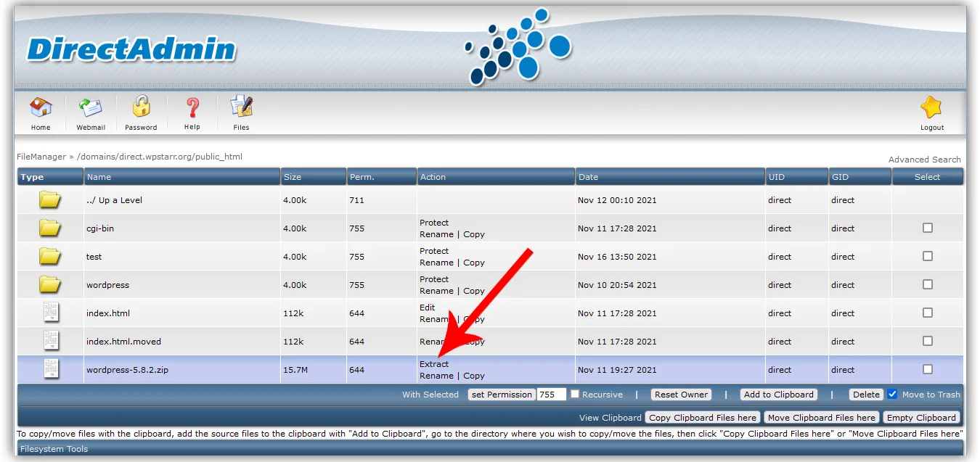Click Copy for test folder
Image resolution: width=980 pixels, height=462 pixels.
point(474,262)
